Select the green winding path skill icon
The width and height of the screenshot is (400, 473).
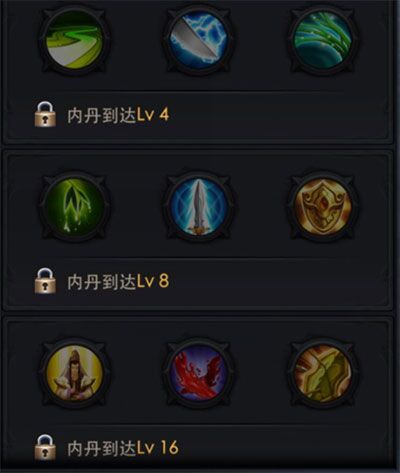74,40
